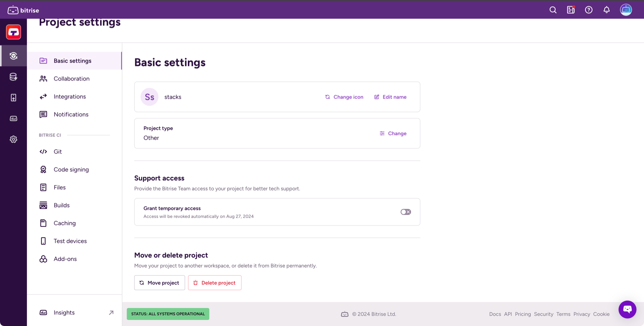Toggle Grant temporary access switch
This screenshot has width=644, height=326.
pos(405,212)
